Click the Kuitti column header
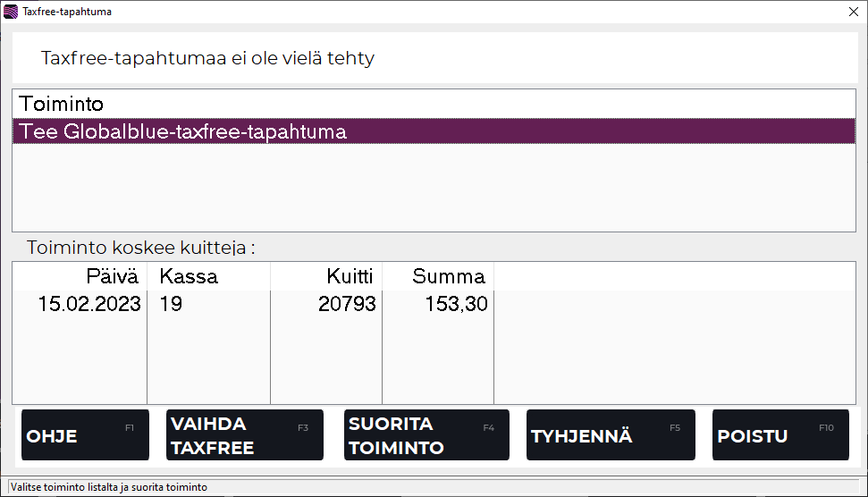Screen dimensions: 868x497 (x=350, y=276)
